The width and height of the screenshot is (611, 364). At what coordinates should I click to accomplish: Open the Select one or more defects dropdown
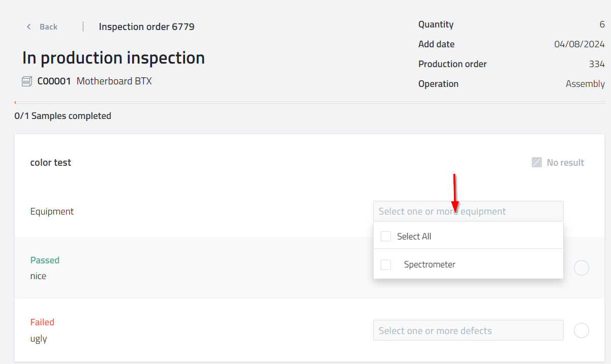coord(468,330)
